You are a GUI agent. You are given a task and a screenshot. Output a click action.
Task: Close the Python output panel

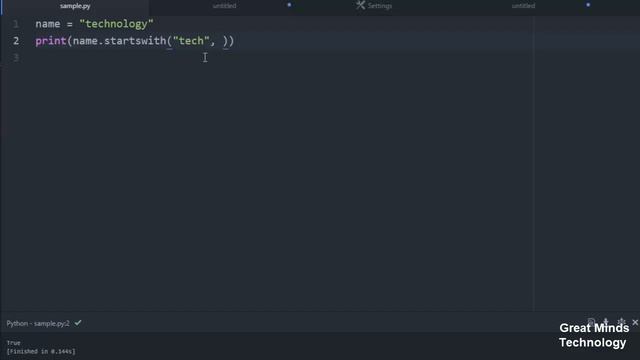tap(635, 322)
